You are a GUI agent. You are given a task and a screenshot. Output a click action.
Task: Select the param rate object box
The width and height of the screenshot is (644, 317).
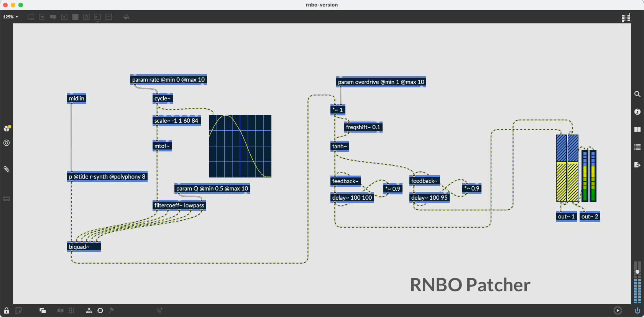click(x=169, y=80)
